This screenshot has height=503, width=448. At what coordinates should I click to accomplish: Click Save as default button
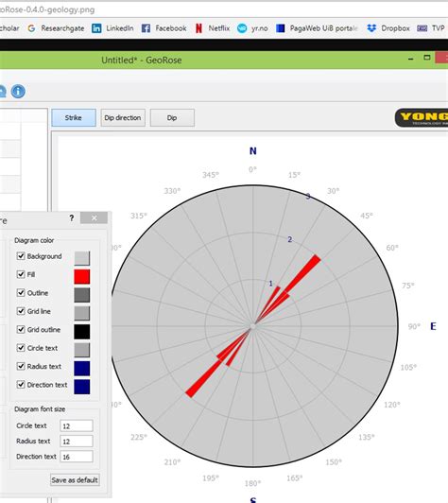point(75,480)
